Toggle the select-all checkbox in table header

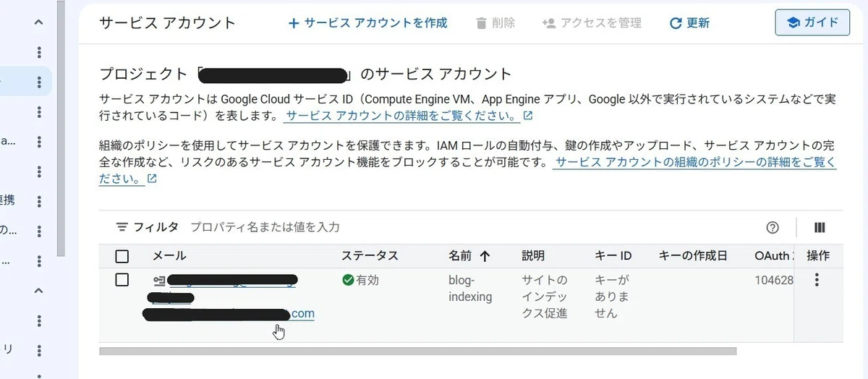[122, 256]
